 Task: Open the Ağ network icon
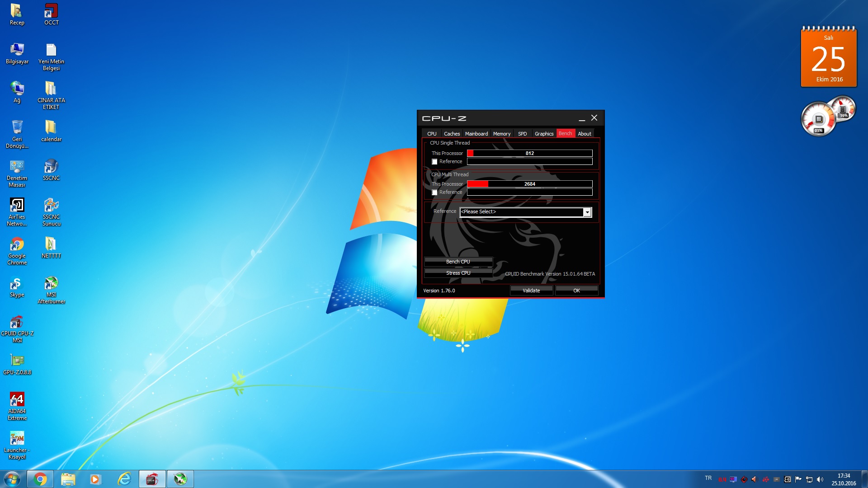17,92
